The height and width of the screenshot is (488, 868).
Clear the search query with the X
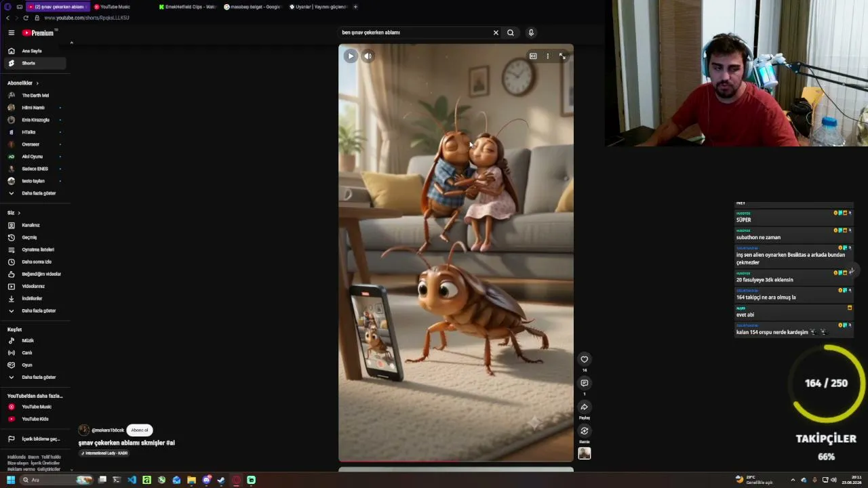coord(496,33)
